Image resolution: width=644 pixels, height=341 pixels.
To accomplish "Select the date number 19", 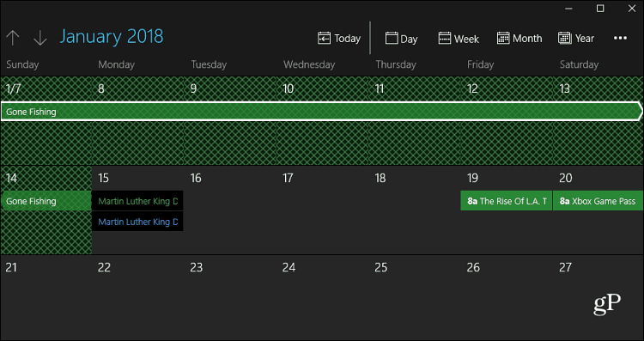I will (473, 178).
